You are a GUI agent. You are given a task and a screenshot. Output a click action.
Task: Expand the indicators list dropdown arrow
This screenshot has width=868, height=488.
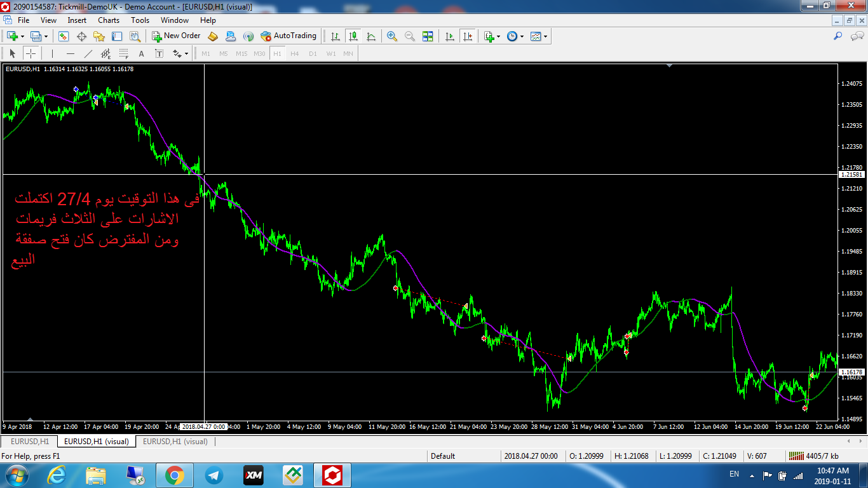coord(499,37)
